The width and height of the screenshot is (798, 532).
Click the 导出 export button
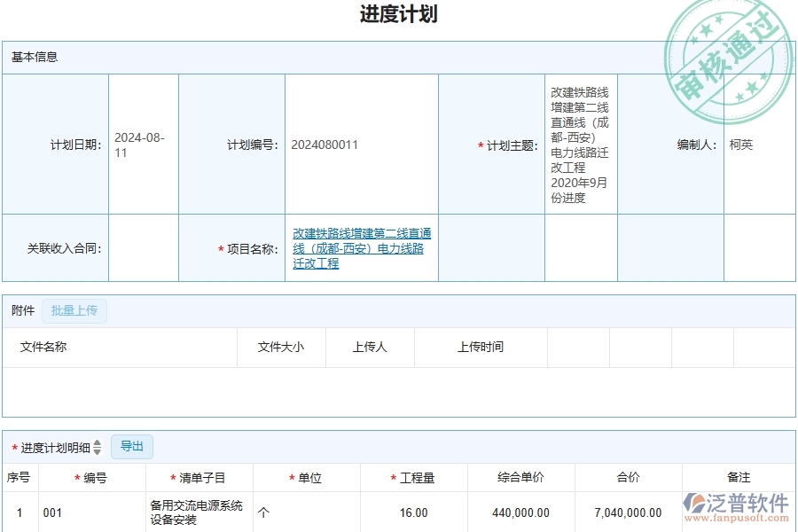pyautogui.click(x=132, y=446)
